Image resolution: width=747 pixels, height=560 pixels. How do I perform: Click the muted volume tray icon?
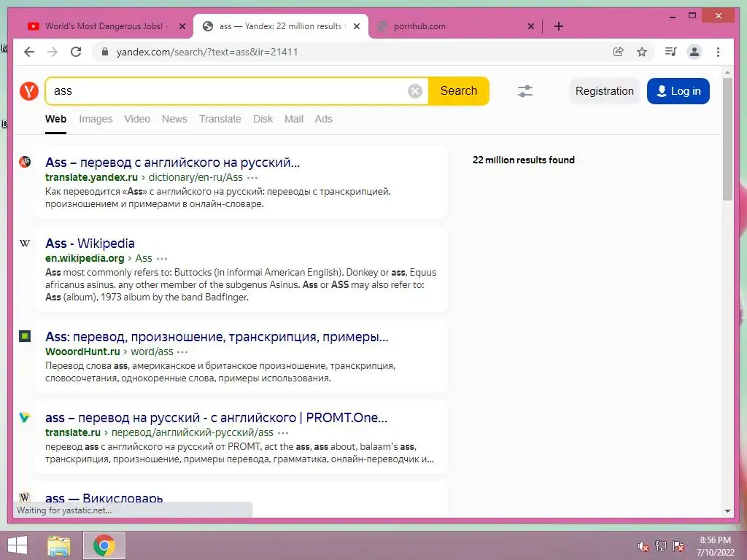point(643,546)
